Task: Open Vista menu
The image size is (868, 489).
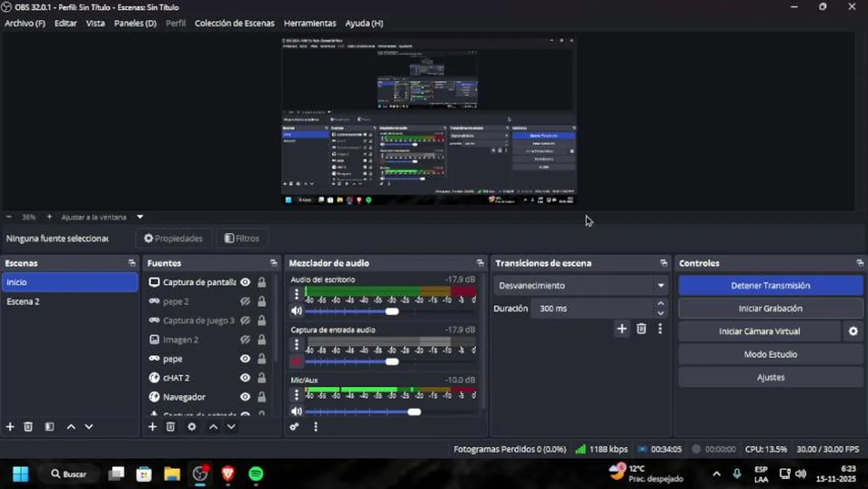Action: click(96, 23)
